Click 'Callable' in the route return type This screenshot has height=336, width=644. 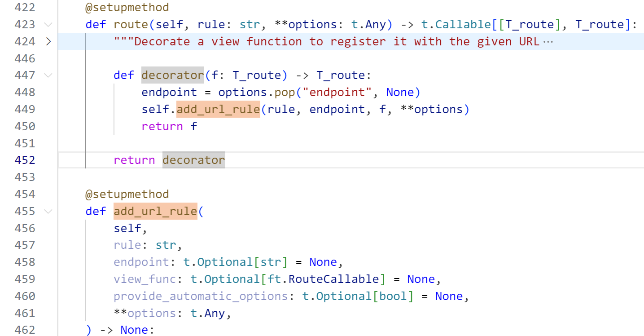click(463, 25)
